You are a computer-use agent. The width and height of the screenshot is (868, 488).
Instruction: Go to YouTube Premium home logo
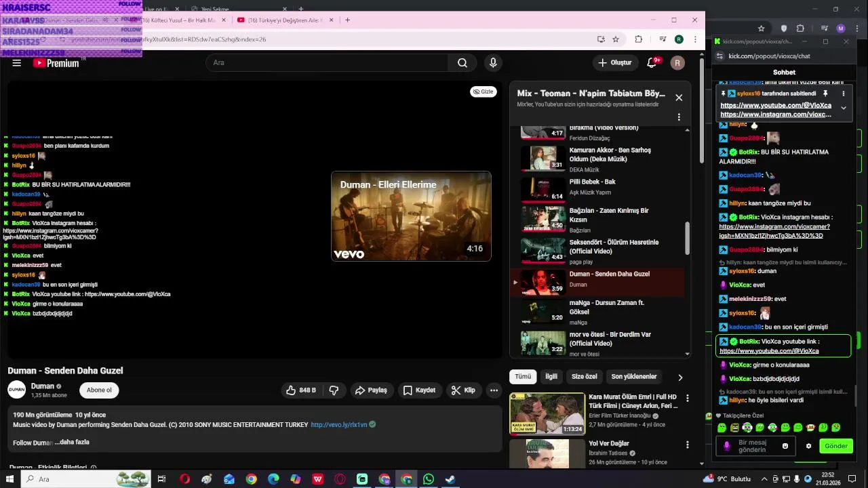click(x=56, y=63)
